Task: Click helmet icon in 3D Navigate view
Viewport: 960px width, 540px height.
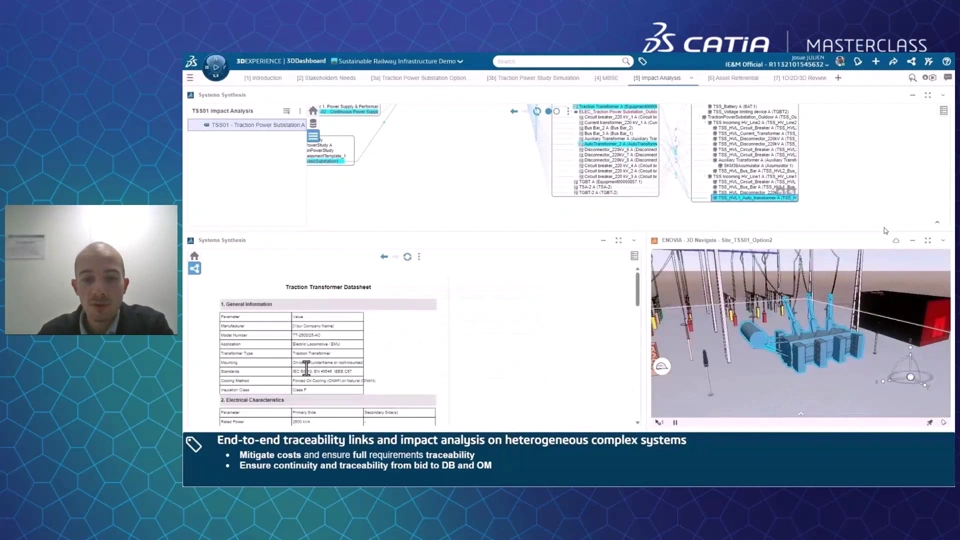Action: (x=662, y=367)
